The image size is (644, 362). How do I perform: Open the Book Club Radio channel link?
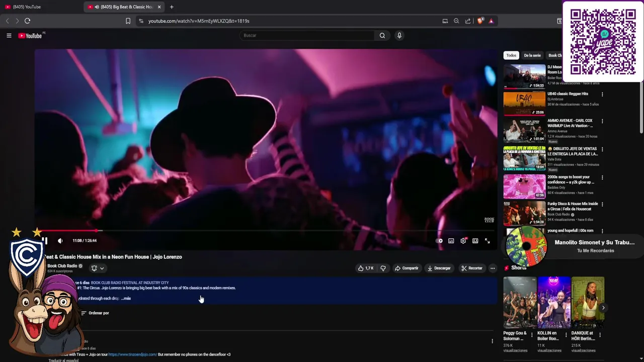(x=62, y=266)
